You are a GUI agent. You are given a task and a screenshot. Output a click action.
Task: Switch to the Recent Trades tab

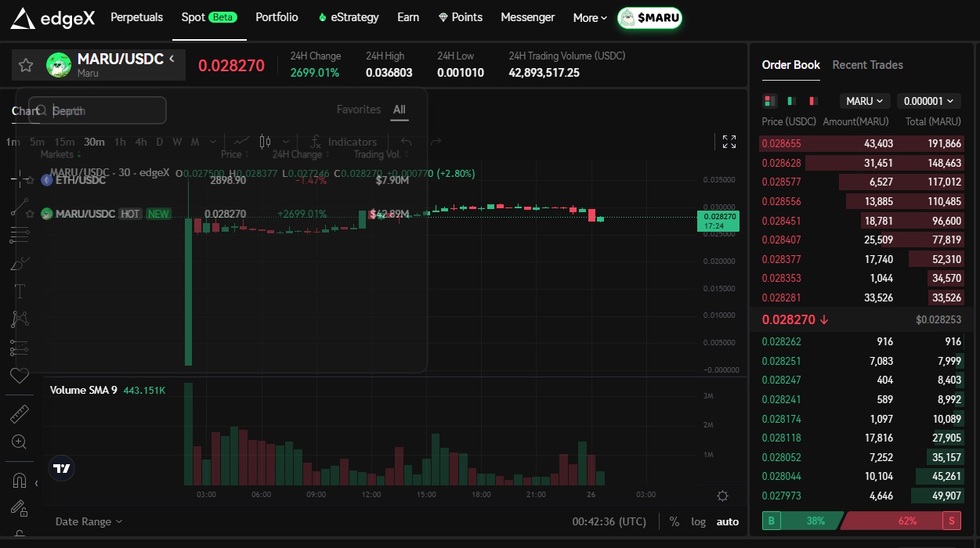point(867,65)
